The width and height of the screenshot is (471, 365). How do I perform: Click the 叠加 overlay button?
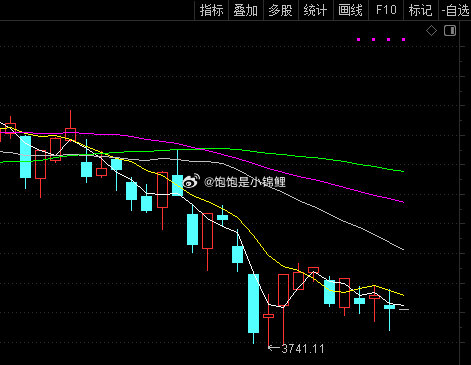pos(246,10)
